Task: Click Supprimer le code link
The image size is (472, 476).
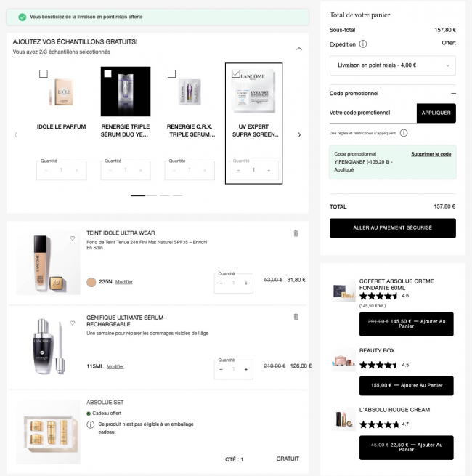Action: pyautogui.click(x=431, y=154)
